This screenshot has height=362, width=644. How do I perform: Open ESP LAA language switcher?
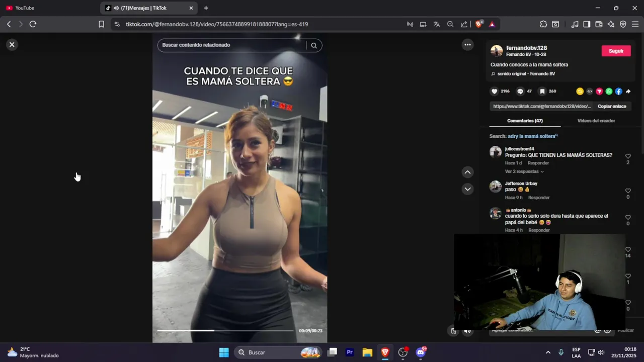coord(576,352)
